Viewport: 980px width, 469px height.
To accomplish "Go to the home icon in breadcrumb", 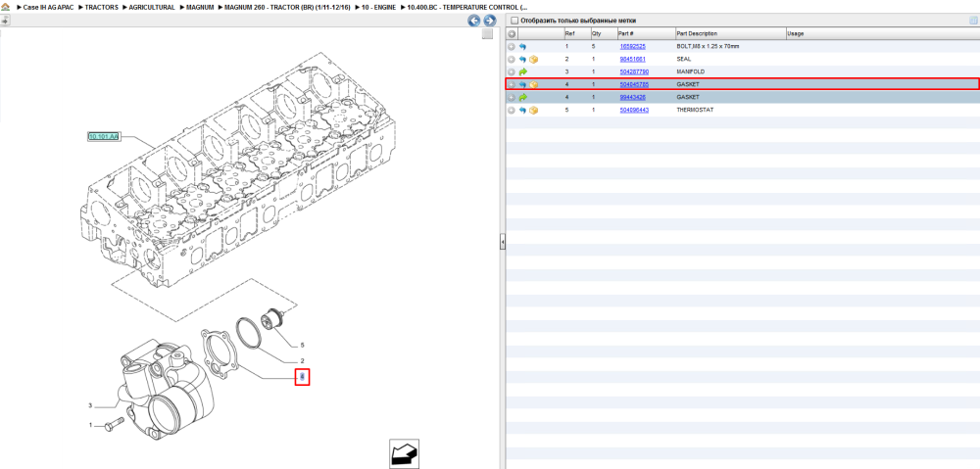I will tap(6, 7).
